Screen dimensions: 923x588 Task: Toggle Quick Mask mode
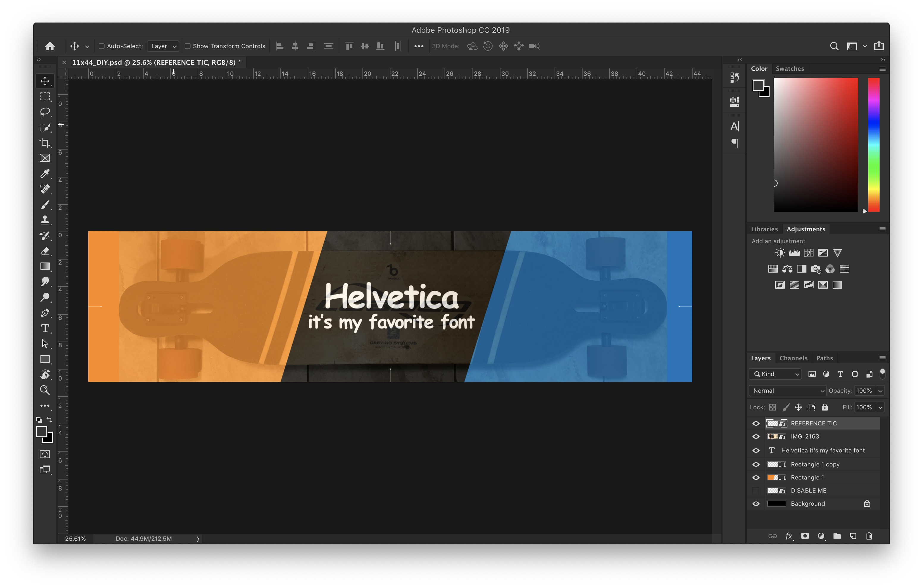45,454
